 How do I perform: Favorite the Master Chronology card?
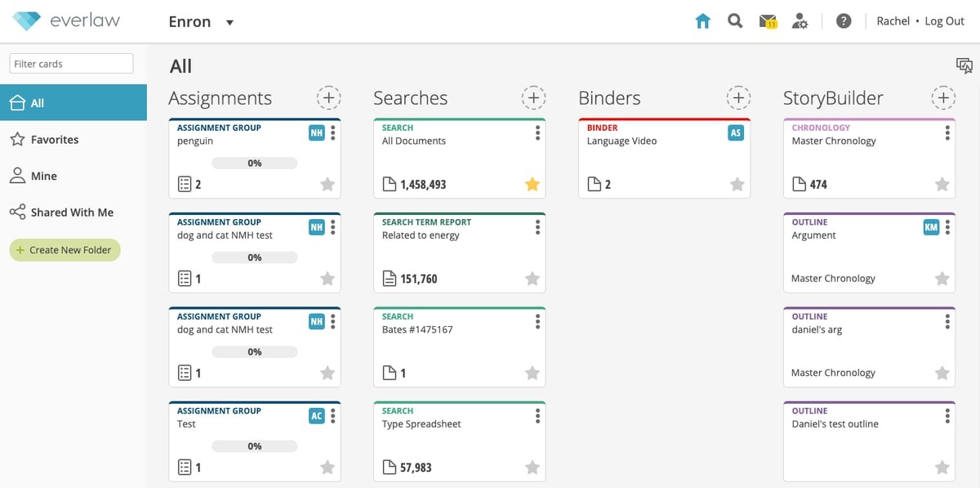942,185
